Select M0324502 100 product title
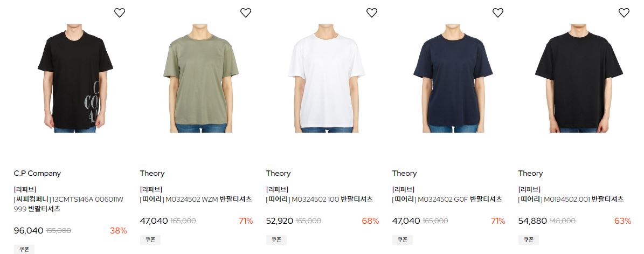Viewport: 644px width, 254px height. (x=320, y=200)
